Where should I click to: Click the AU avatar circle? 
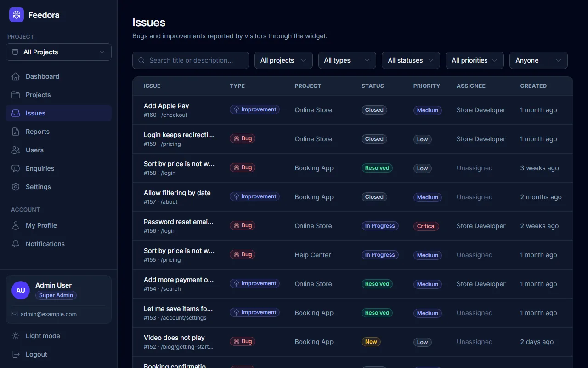pos(21,290)
